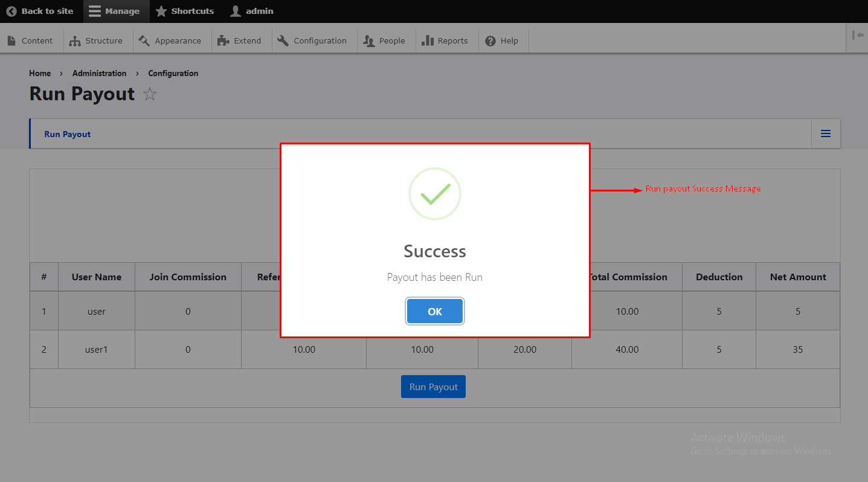Expand the hamburger tabs menu
The width and height of the screenshot is (868, 482).
(x=825, y=133)
